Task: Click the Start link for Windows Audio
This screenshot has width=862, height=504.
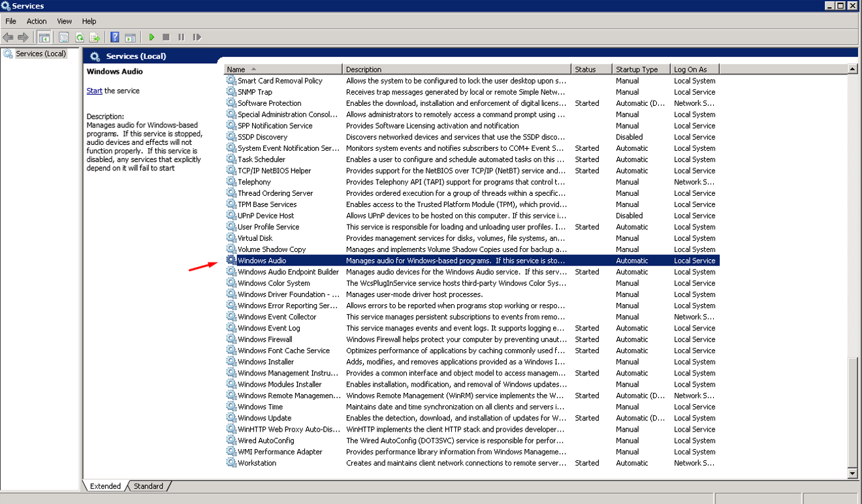Action: pos(94,91)
